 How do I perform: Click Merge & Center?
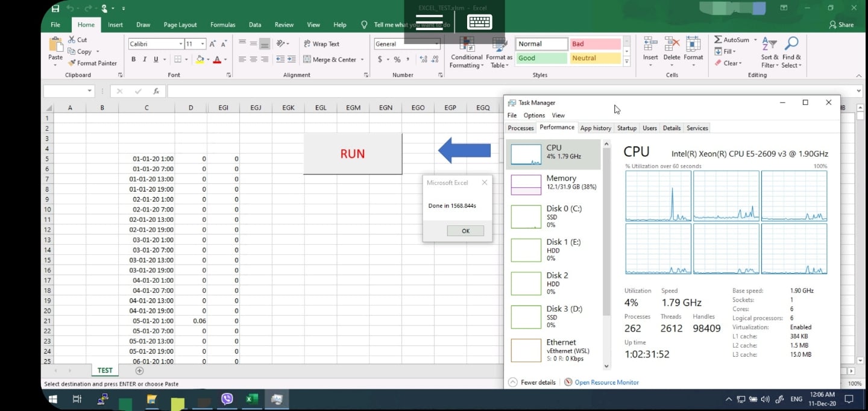click(330, 60)
